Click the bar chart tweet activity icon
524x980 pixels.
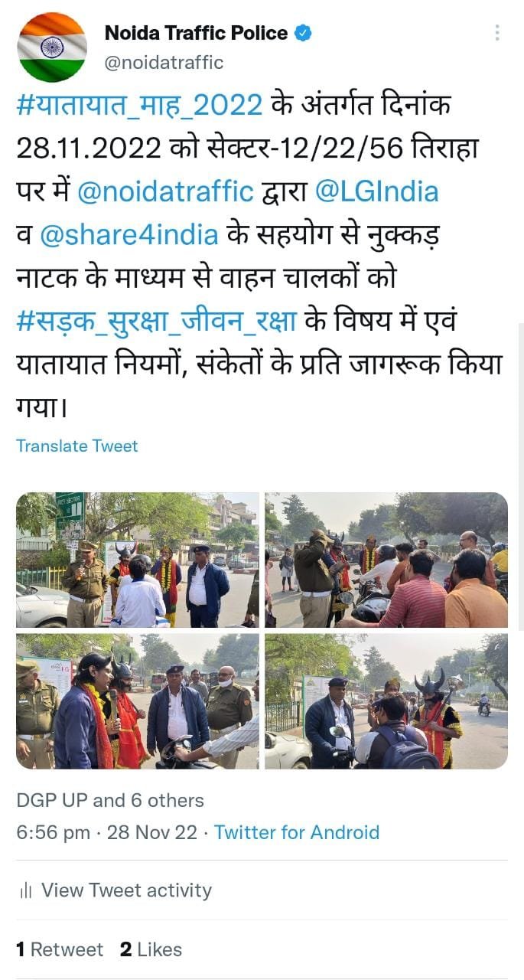[26, 890]
